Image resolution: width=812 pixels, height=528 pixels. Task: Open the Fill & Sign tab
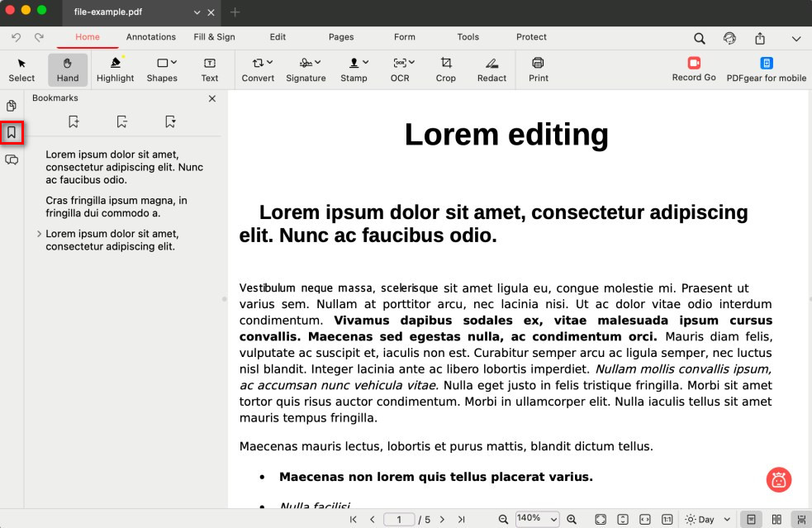tap(214, 37)
